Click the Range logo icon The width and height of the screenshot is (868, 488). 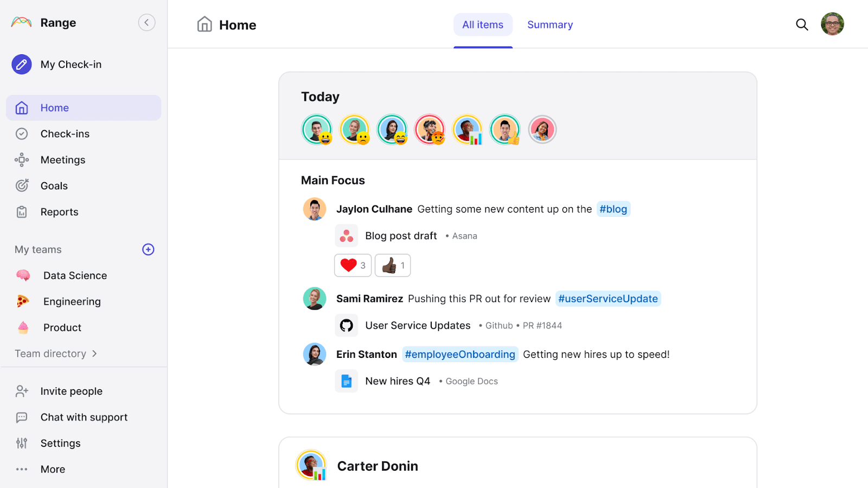tap(22, 22)
